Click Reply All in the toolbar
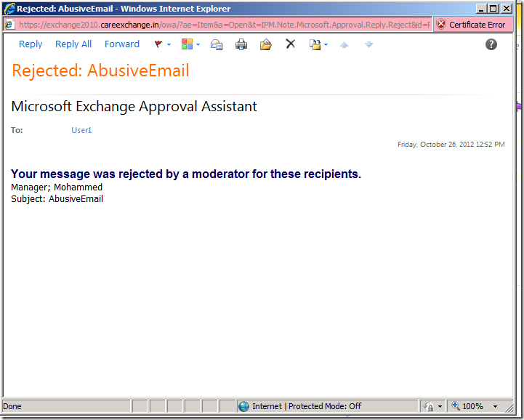Screen dimensions: 524x420 (x=73, y=44)
